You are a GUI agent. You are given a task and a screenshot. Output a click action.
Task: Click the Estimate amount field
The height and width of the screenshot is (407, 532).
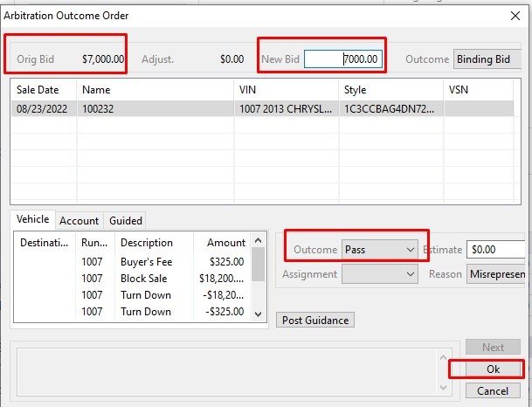494,250
